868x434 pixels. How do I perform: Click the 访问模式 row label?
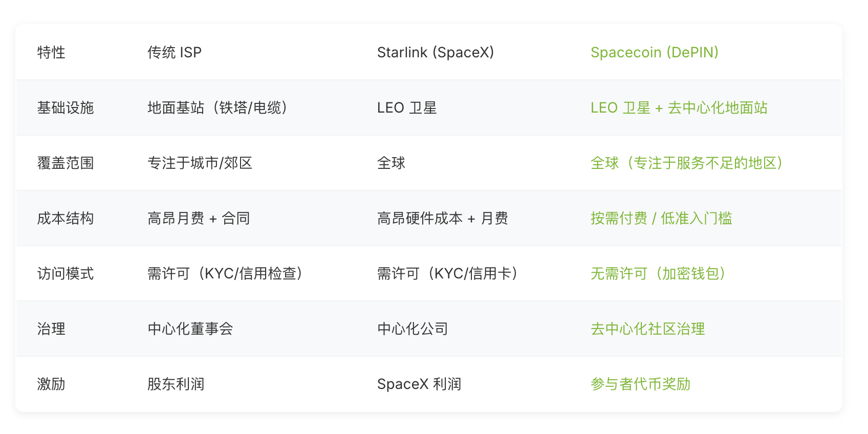(x=66, y=273)
